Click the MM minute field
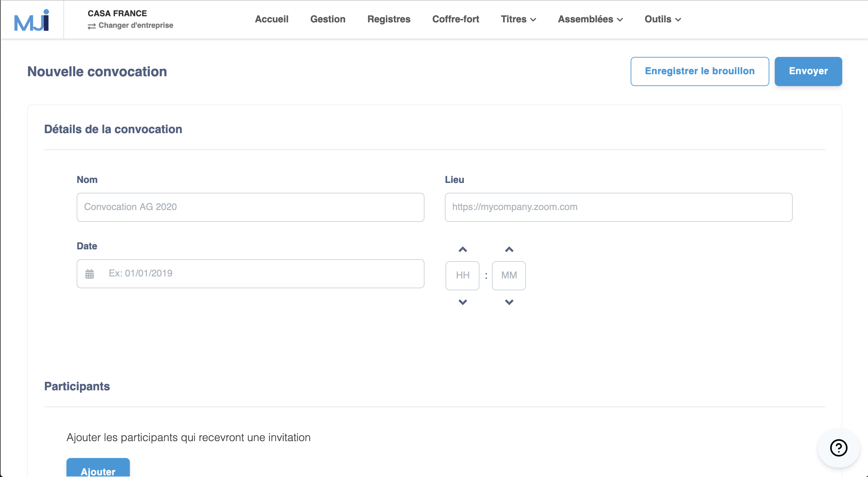The image size is (868, 477). tap(509, 276)
